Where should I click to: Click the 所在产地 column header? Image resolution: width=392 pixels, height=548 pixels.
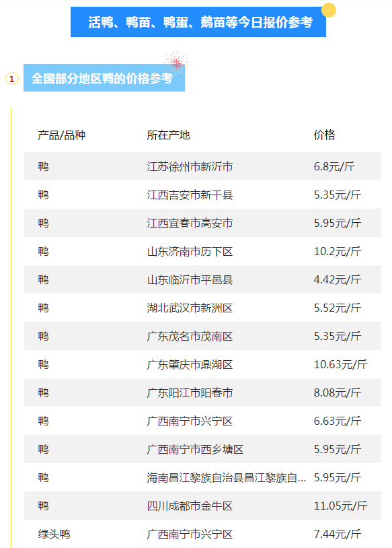168,135
